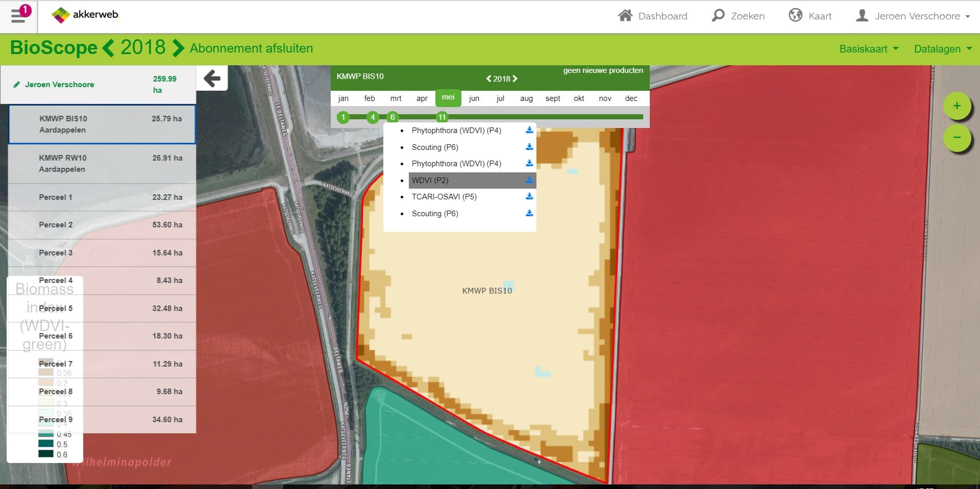980x489 pixels.
Task: Collapse the field list with back arrow
Action: (x=212, y=79)
